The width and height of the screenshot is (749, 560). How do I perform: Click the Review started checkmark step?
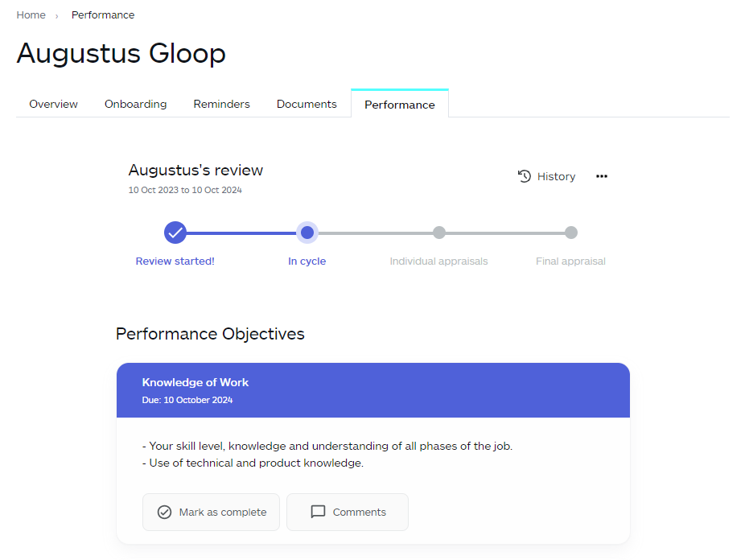[x=175, y=233]
